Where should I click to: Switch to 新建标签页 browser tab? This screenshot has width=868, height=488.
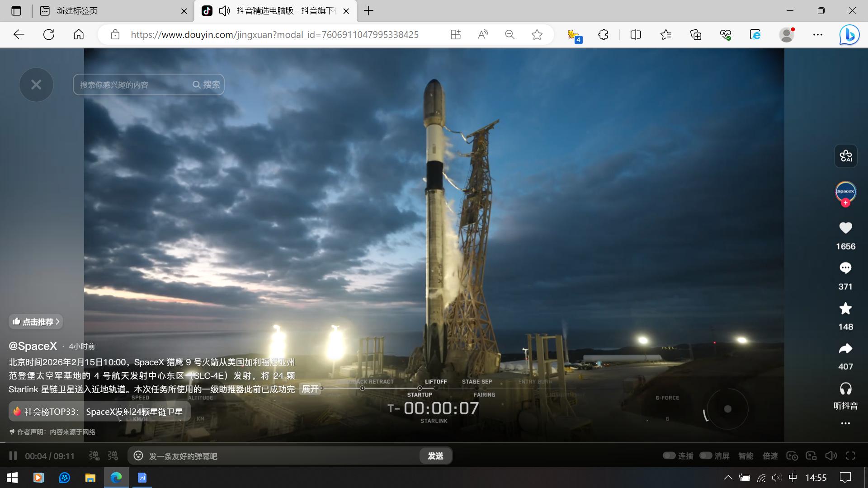tap(77, 11)
